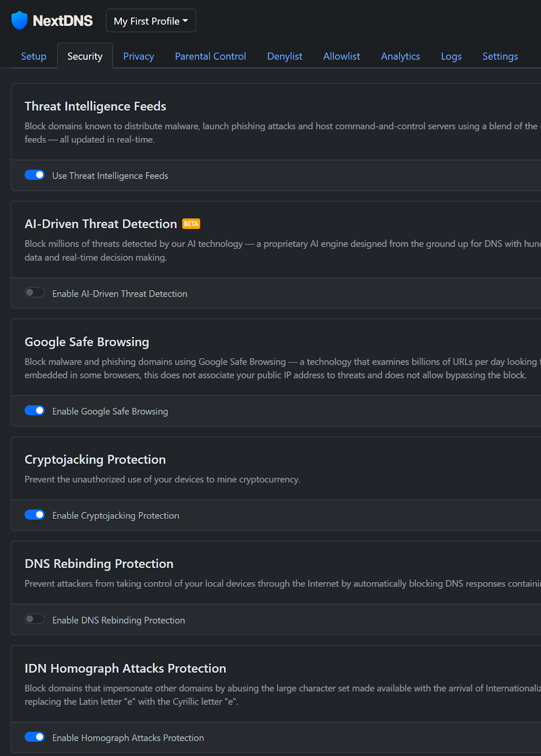Switch to the Setup tab
Image resolution: width=541 pixels, height=756 pixels.
tap(33, 56)
